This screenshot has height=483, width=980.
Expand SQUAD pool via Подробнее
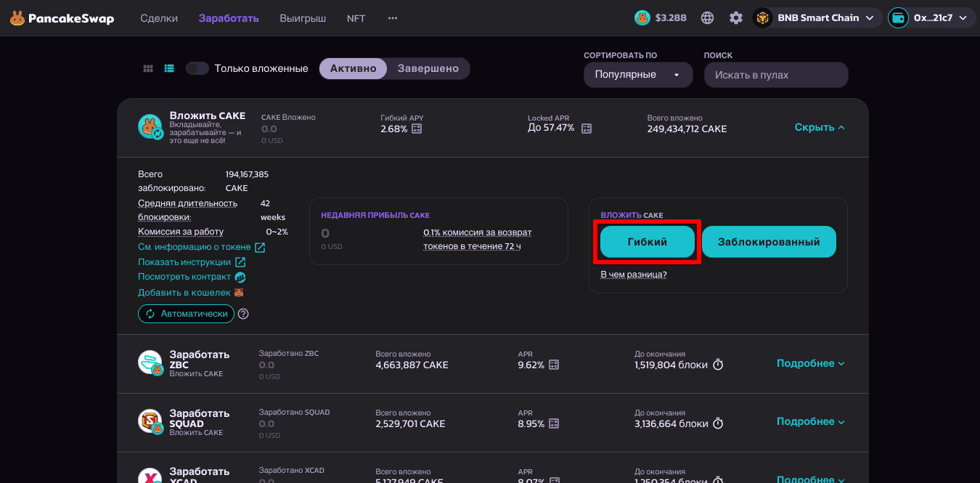click(811, 421)
